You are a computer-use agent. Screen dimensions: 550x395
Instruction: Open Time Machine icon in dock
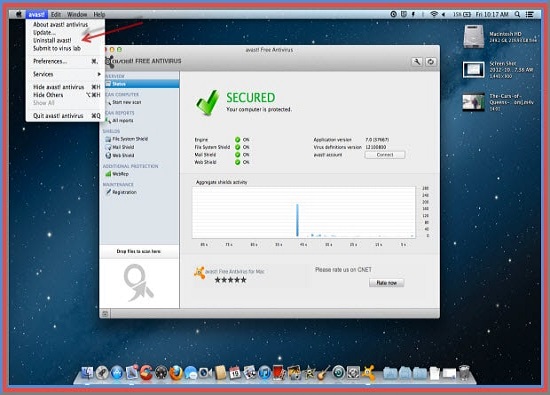(x=338, y=373)
